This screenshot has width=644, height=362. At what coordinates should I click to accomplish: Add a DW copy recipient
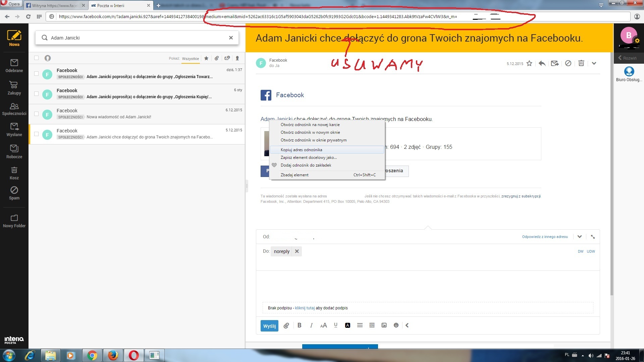(581, 251)
